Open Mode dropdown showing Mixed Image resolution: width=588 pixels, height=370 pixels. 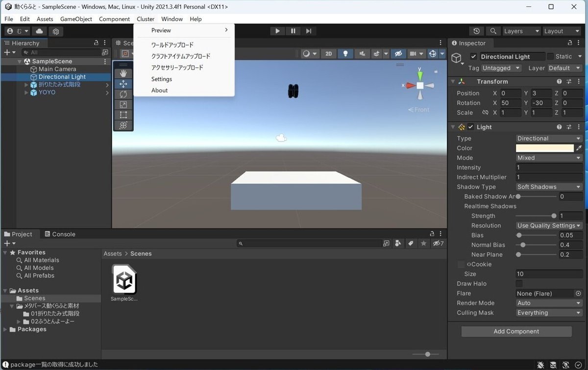(549, 158)
